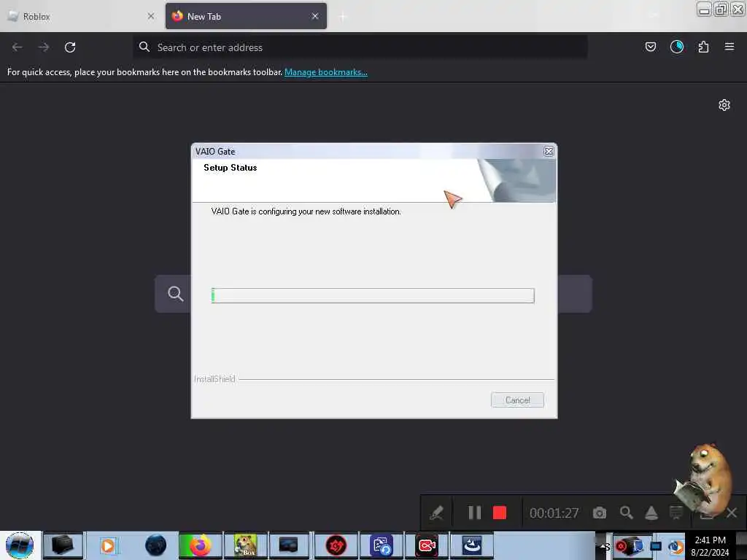This screenshot has width=747, height=560.
Task: Open new tab personalize gear settings
Action: click(724, 105)
